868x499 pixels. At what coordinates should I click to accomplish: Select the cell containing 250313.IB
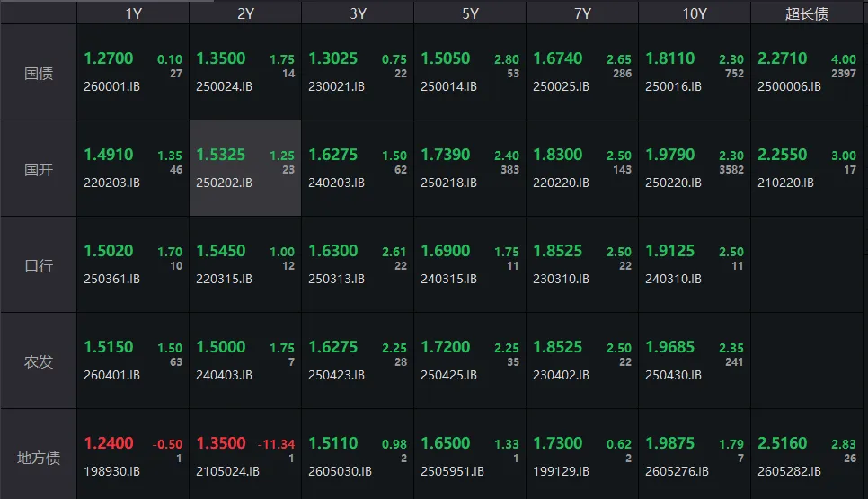point(357,265)
